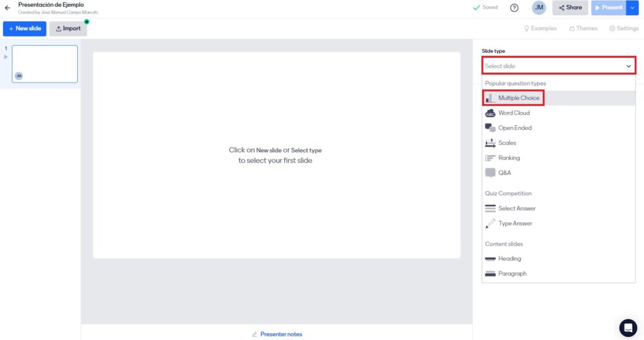The height and width of the screenshot is (340, 644).
Task: Click the Import button
Action: (x=68, y=28)
